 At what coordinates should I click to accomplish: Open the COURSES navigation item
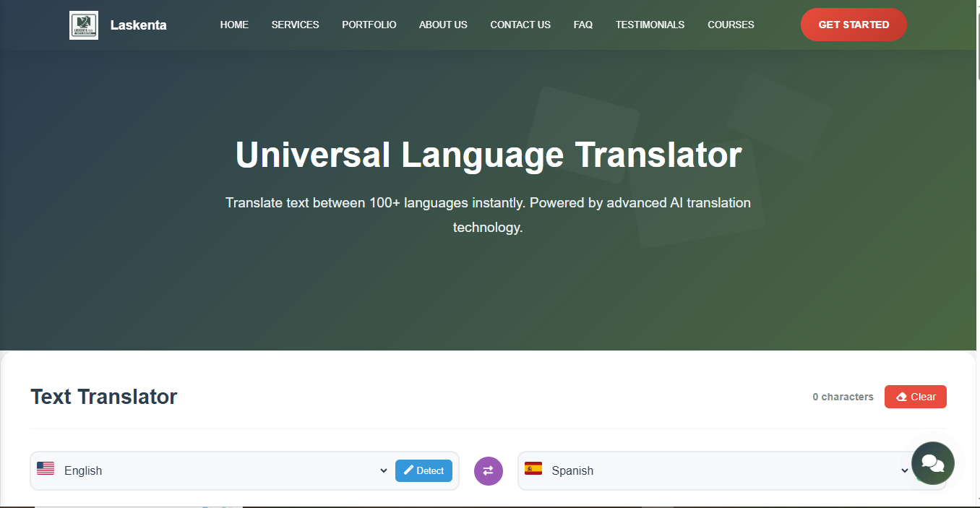pyautogui.click(x=731, y=24)
